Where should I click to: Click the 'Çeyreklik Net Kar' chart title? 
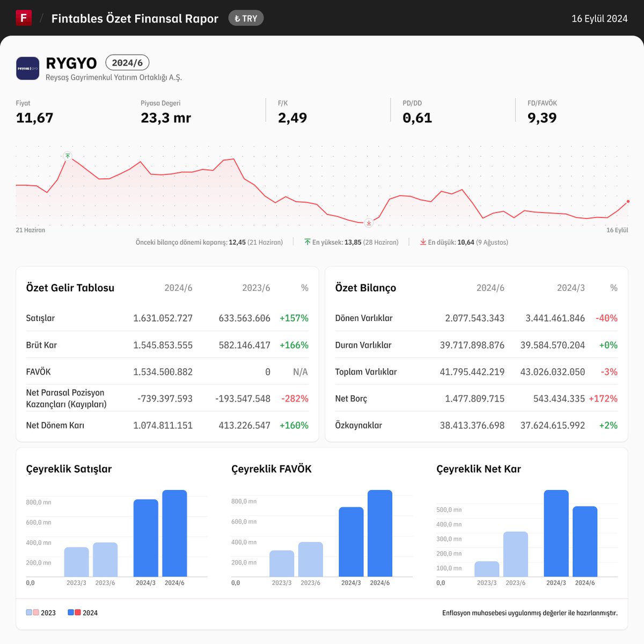coord(479,469)
